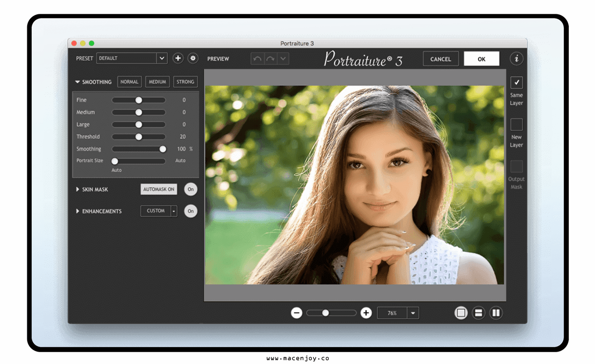Click the Medium slider handle

(139, 112)
